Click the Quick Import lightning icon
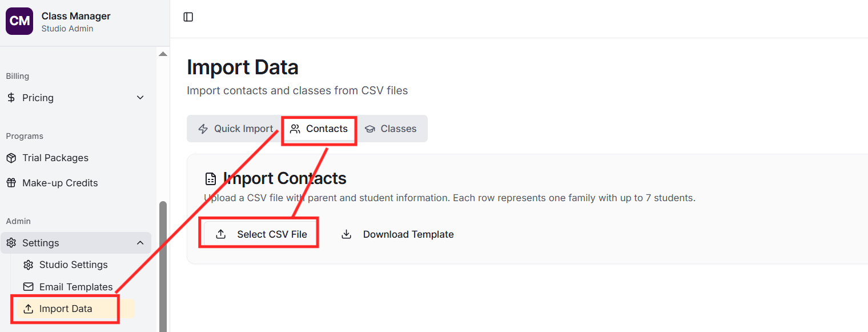 click(x=203, y=129)
